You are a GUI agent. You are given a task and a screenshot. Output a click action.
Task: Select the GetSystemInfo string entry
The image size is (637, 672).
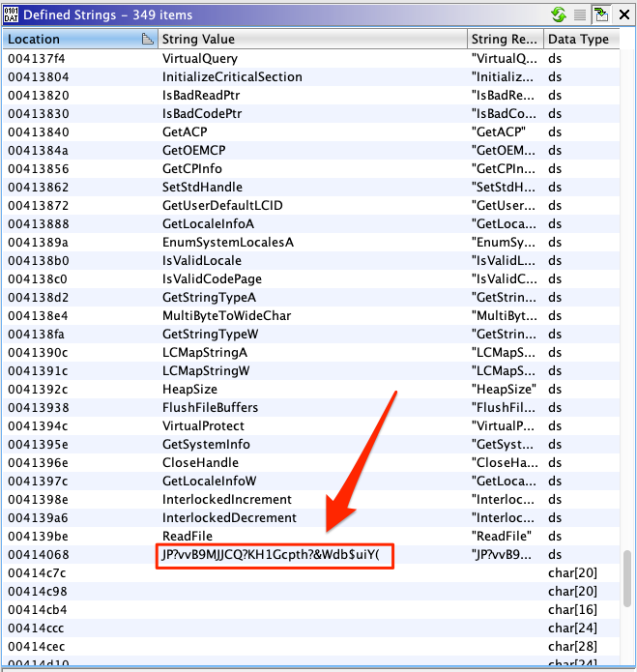(206, 444)
